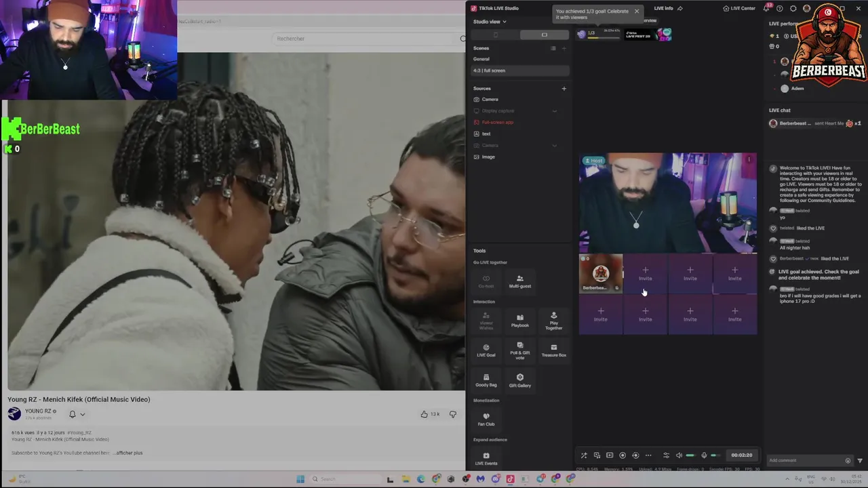The image size is (868, 488).
Task: Switch to portrait layout toggle
Action: pyautogui.click(x=496, y=35)
